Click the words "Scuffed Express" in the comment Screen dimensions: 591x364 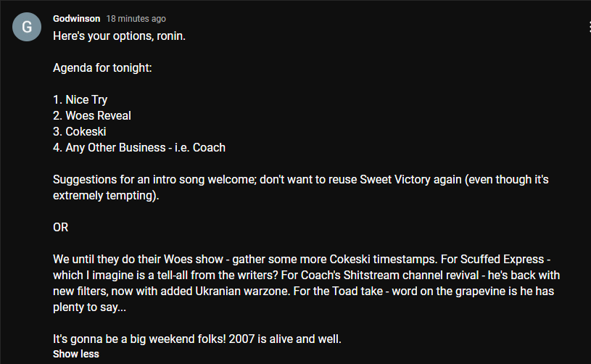coord(502,260)
